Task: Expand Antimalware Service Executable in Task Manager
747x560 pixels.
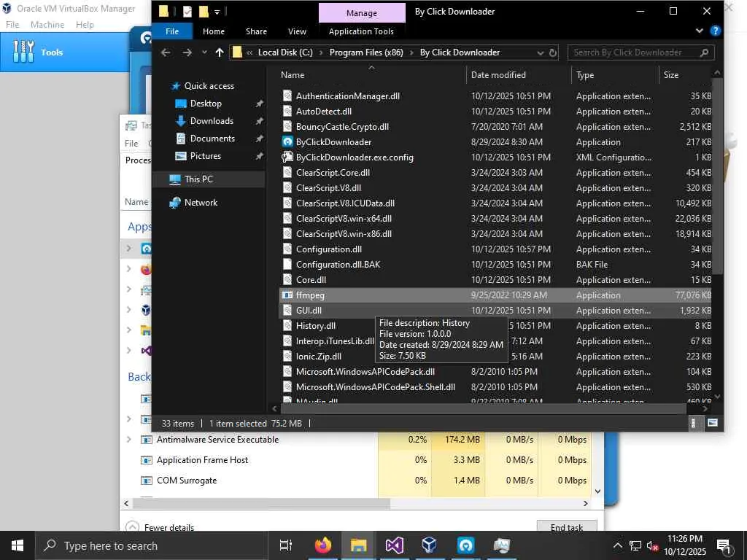Action: [x=128, y=440]
